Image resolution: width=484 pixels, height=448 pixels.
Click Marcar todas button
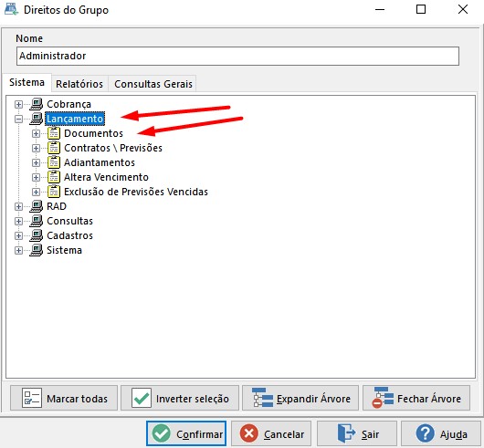click(x=64, y=398)
